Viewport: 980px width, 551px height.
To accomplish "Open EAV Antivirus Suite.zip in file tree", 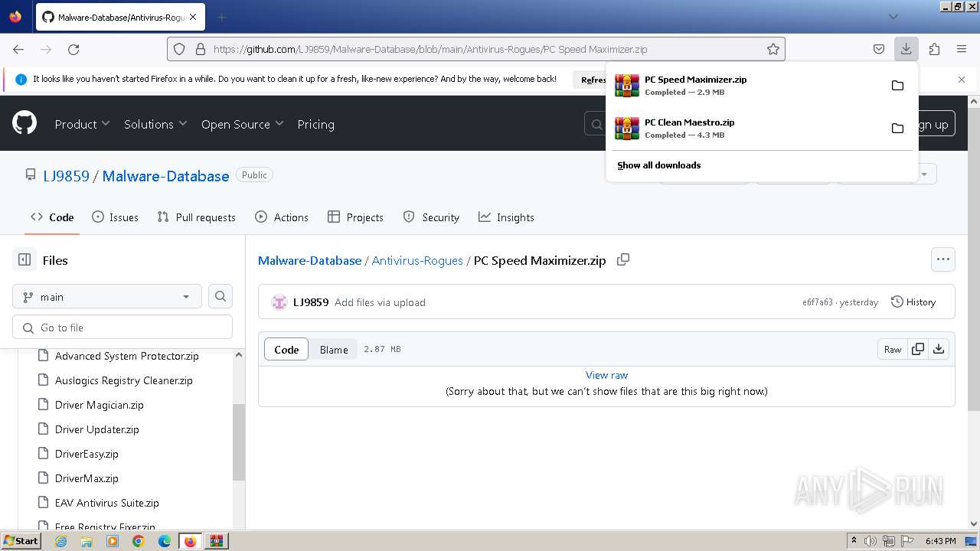I will coord(107,503).
